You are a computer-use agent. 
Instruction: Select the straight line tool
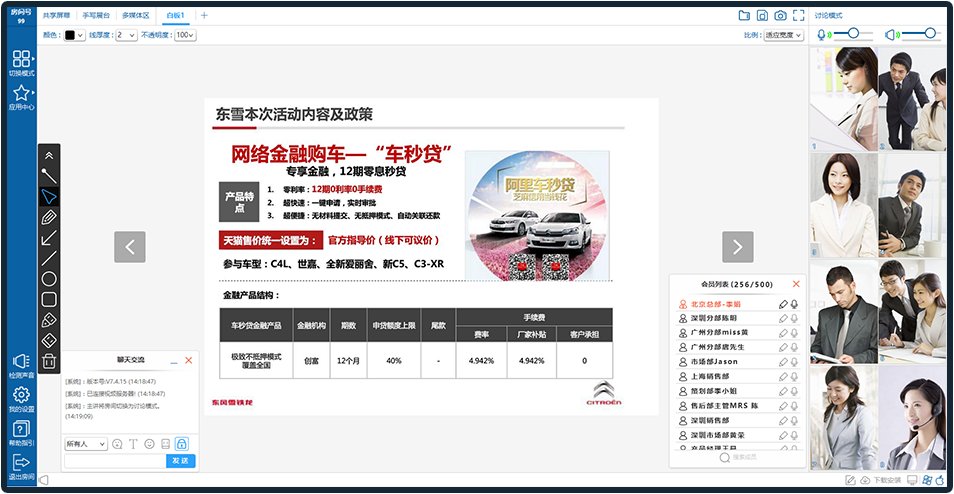(x=49, y=259)
